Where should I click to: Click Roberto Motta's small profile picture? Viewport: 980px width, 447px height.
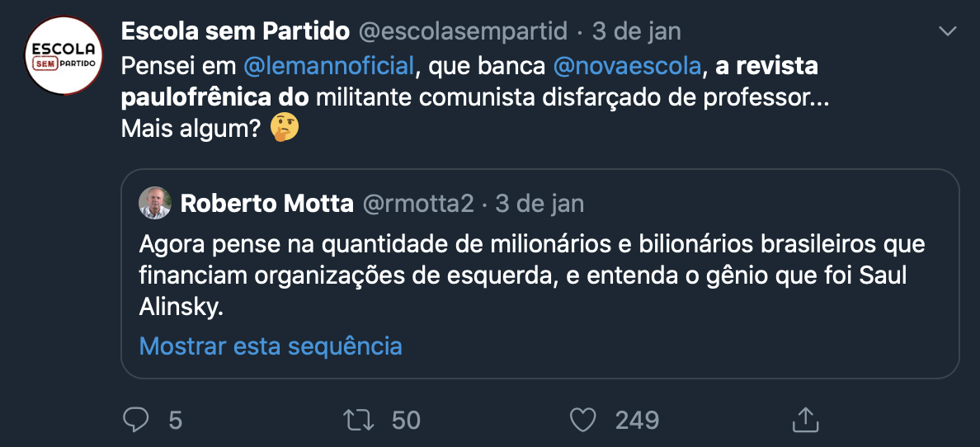154,203
